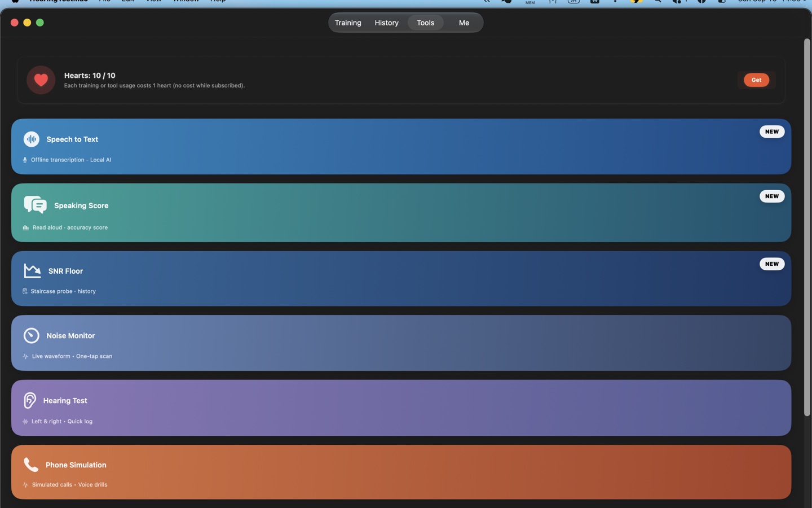Click the red heart icon

point(41,80)
